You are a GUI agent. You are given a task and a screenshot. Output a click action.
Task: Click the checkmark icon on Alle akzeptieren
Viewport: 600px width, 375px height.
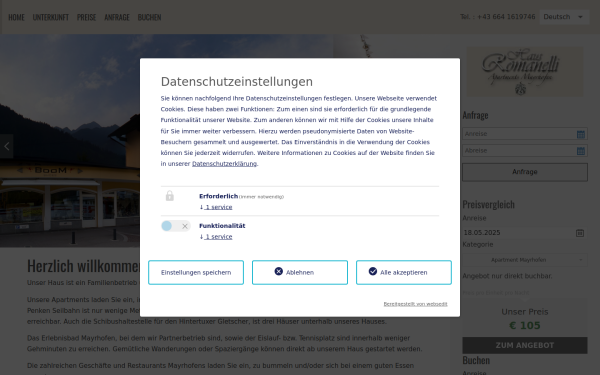373,271
